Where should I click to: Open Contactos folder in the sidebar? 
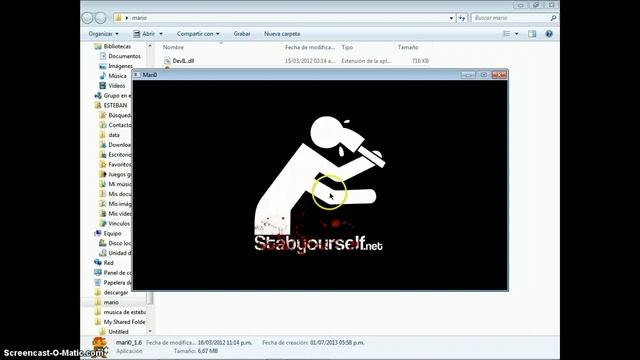pos(120,125)
